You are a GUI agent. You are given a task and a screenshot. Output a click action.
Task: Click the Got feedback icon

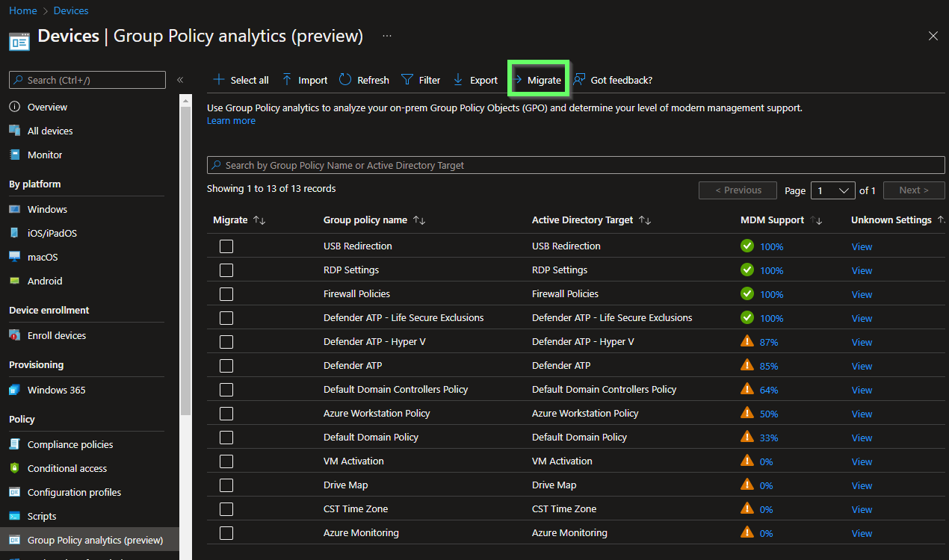point(579,80)
